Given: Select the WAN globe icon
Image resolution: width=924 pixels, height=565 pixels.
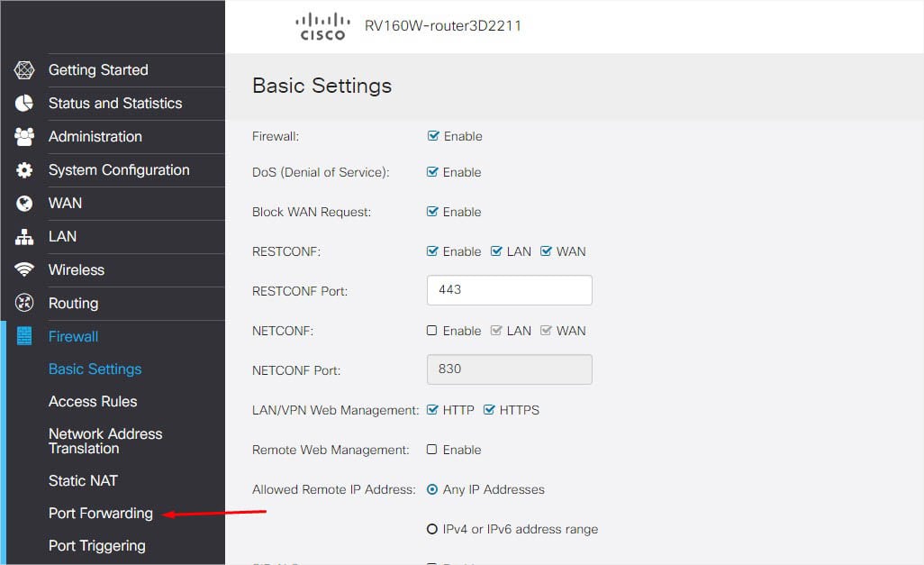Looking at the screenshot, I should pyautogui.click(x=23, y=203).
